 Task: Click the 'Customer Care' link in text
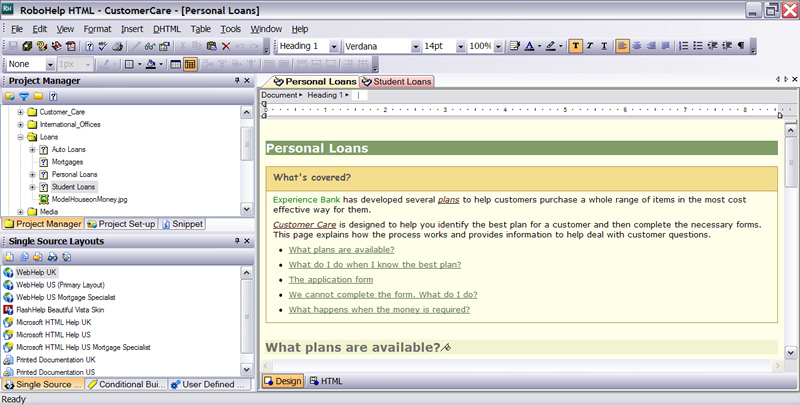tap(305, 224)
